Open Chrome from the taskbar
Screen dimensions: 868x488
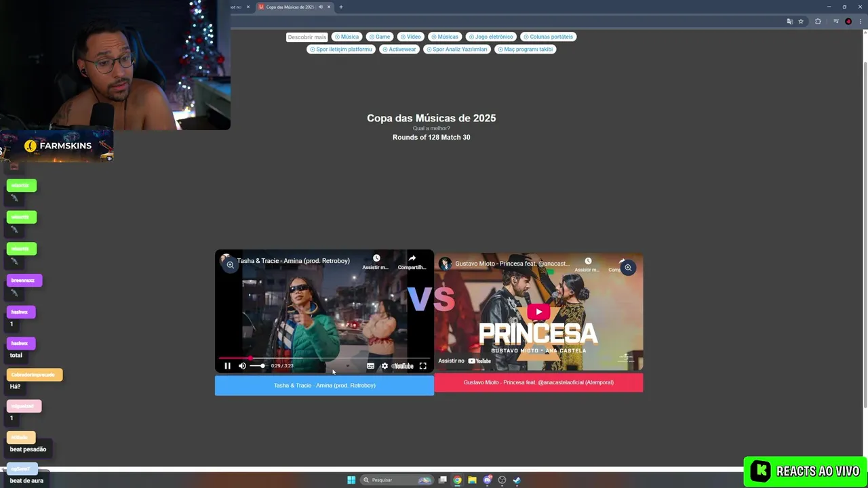[x=458, y=480]
